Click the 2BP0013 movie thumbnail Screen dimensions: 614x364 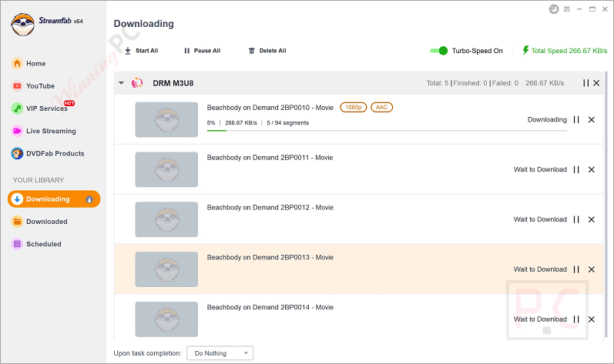click(166, 269)
